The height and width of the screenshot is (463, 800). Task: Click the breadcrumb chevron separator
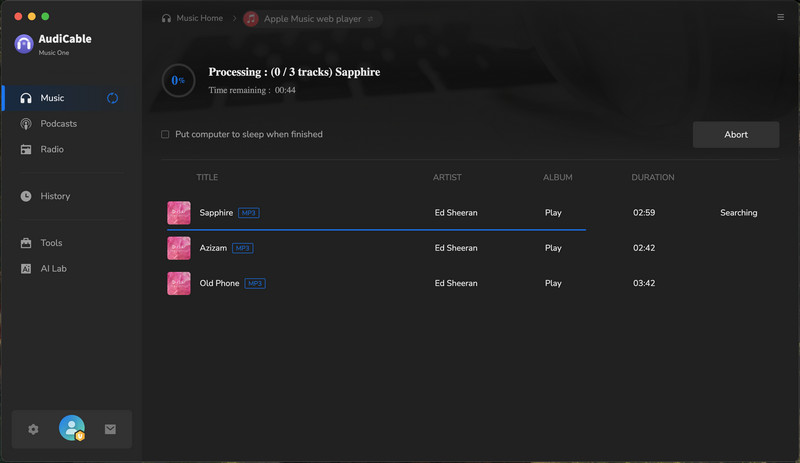click(x=234, y=18)
